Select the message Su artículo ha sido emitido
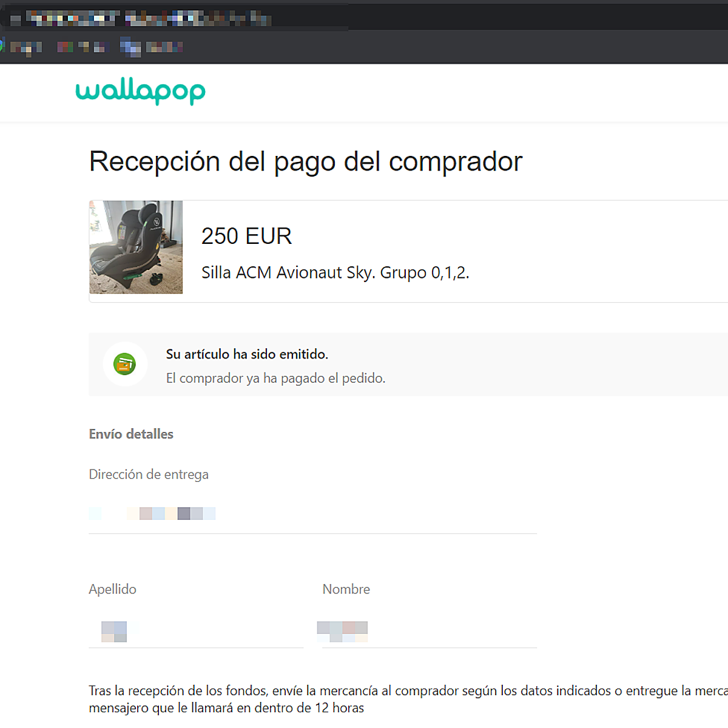The height and width of the screenshot is (728, 728). tap(247, 354)
